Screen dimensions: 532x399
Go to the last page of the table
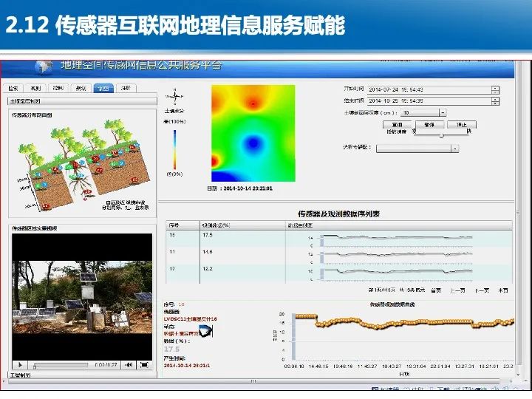pyautogui.click(x=503, y=290)
